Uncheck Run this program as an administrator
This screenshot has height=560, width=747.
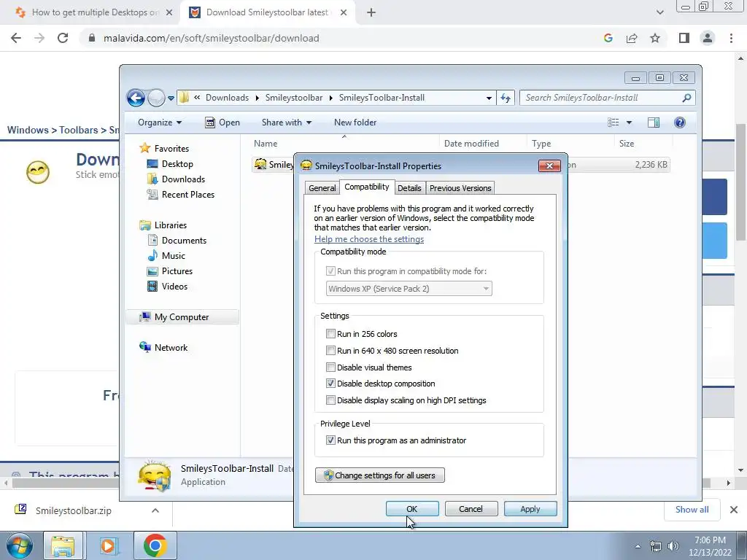pos(330,440)
